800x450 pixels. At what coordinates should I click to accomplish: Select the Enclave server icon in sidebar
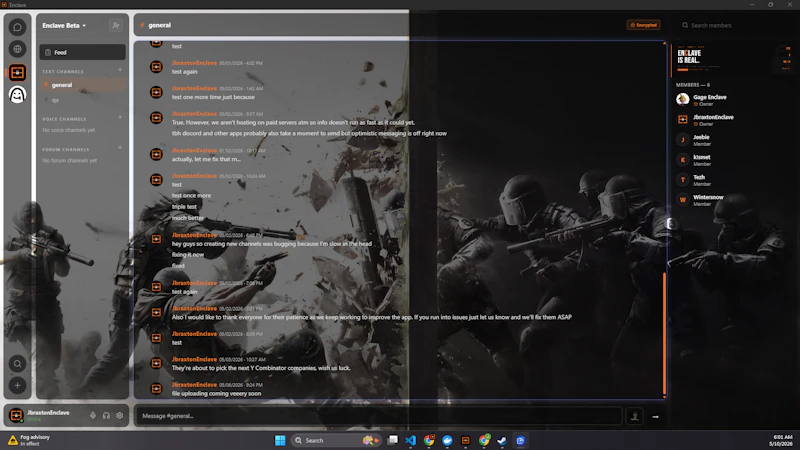tap(17, 72)
